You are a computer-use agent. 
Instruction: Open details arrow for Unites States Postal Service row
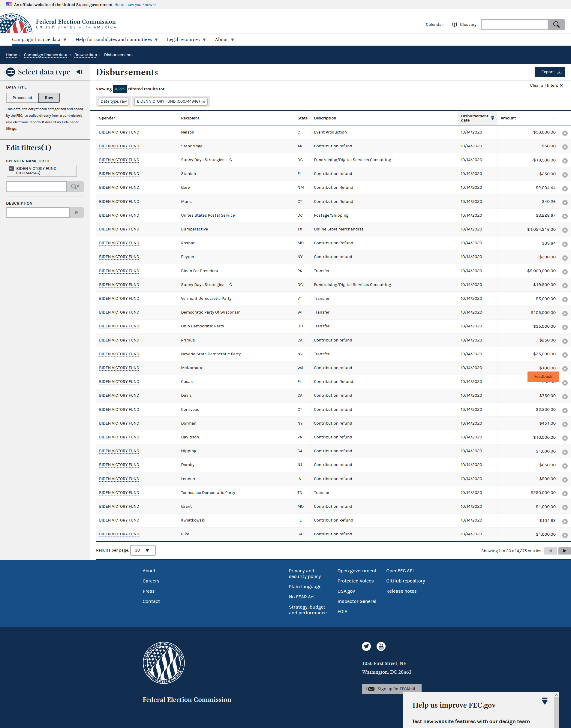coord(565,216)
